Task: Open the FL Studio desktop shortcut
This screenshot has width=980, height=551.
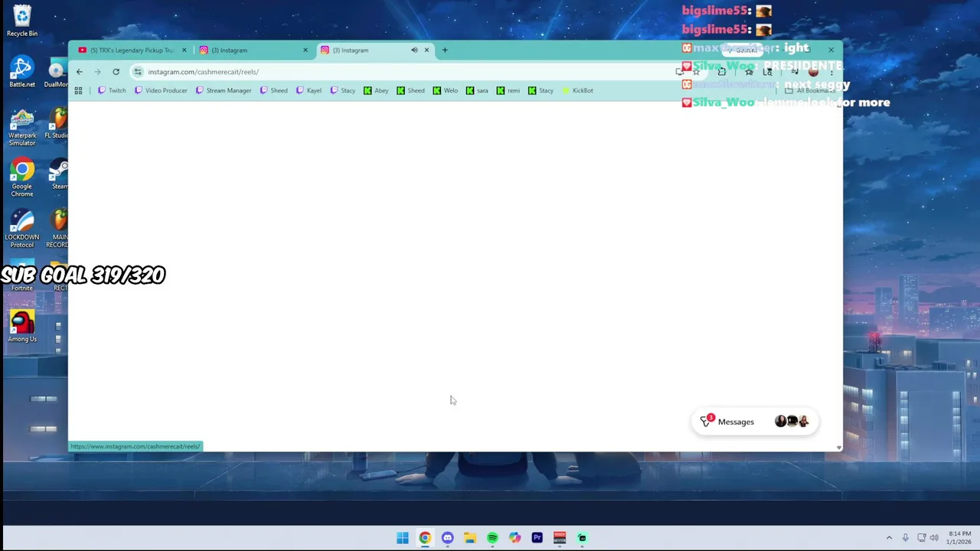Action: click(58, 123)
